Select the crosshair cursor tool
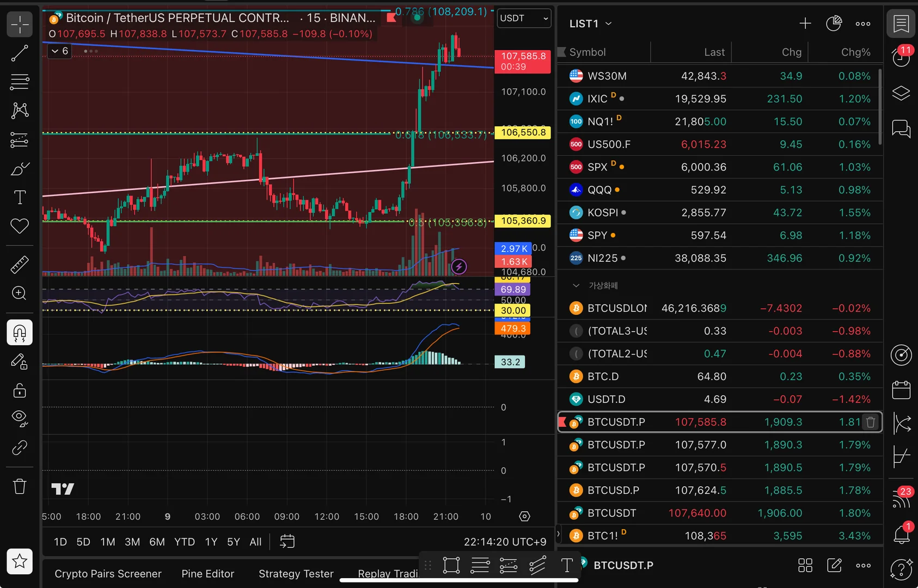 [20, 24]
